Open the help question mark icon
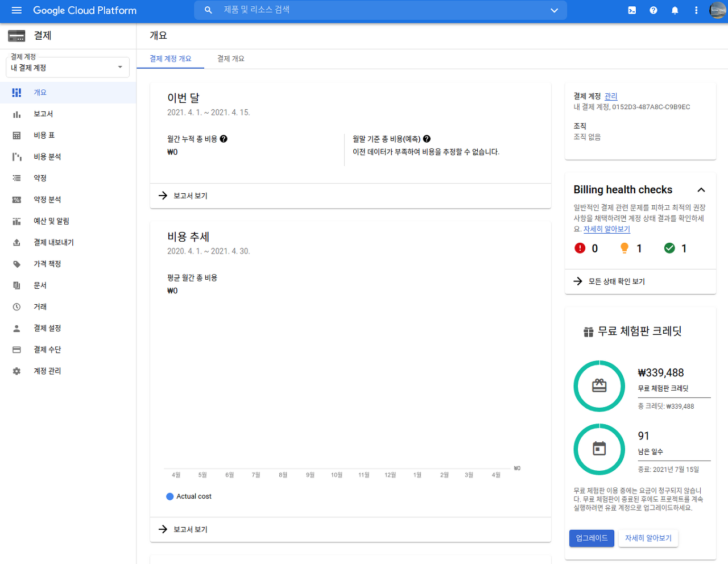The image size is (728, 564). [653, 10]
